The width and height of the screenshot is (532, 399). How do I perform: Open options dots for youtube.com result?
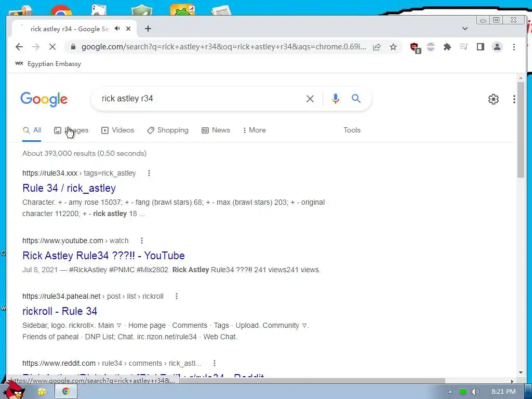click(x=142, y=241)
